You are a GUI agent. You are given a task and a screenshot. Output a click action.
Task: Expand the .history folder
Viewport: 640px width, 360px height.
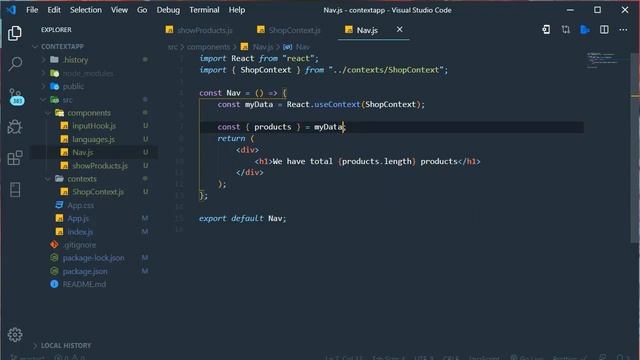coord(76,60)
